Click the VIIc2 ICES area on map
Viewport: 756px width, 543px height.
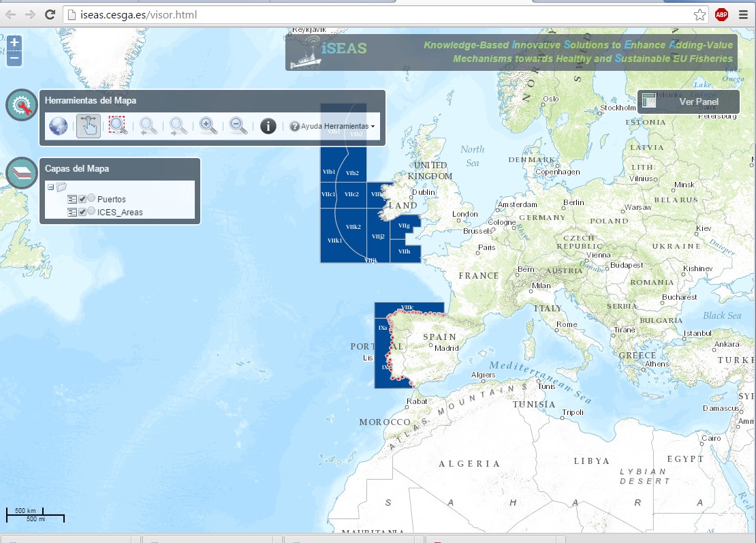[x=351, y=194]
